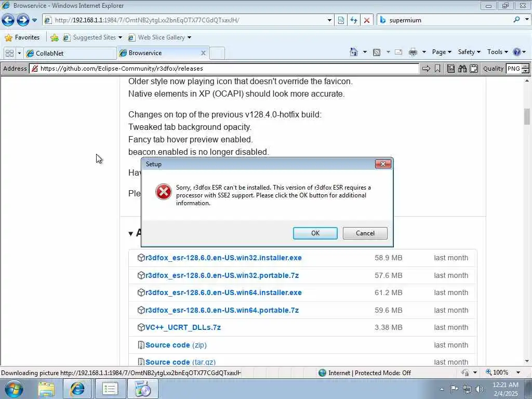Click the Internet Explorer taskbar icon

coord(78,389)
